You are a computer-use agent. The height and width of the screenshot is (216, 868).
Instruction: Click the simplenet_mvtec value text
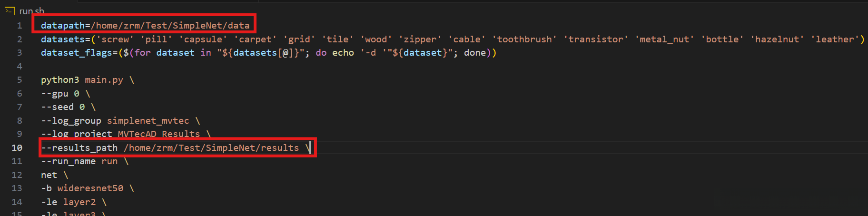pos(148,121)
